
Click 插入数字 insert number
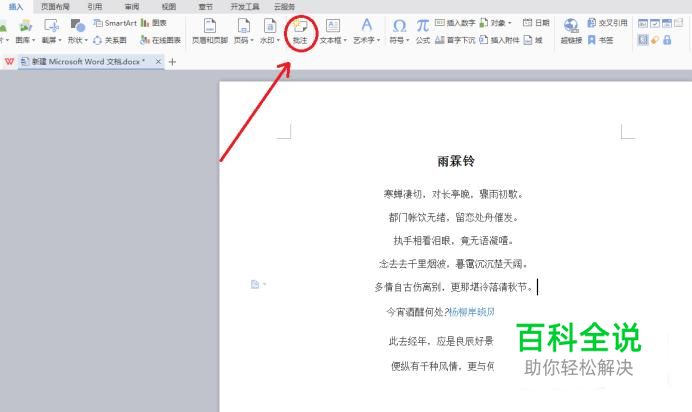tap(455, 23)
